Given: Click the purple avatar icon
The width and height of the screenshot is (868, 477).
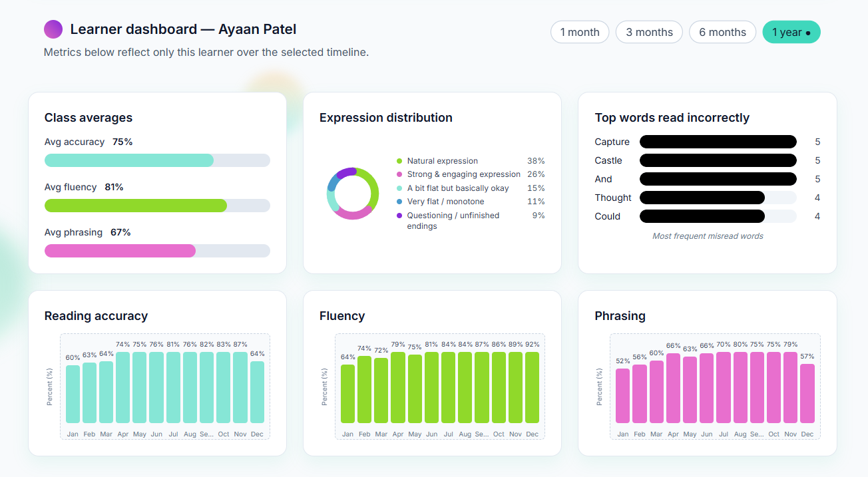Looking at the screenshot, I should click(53, 29).
